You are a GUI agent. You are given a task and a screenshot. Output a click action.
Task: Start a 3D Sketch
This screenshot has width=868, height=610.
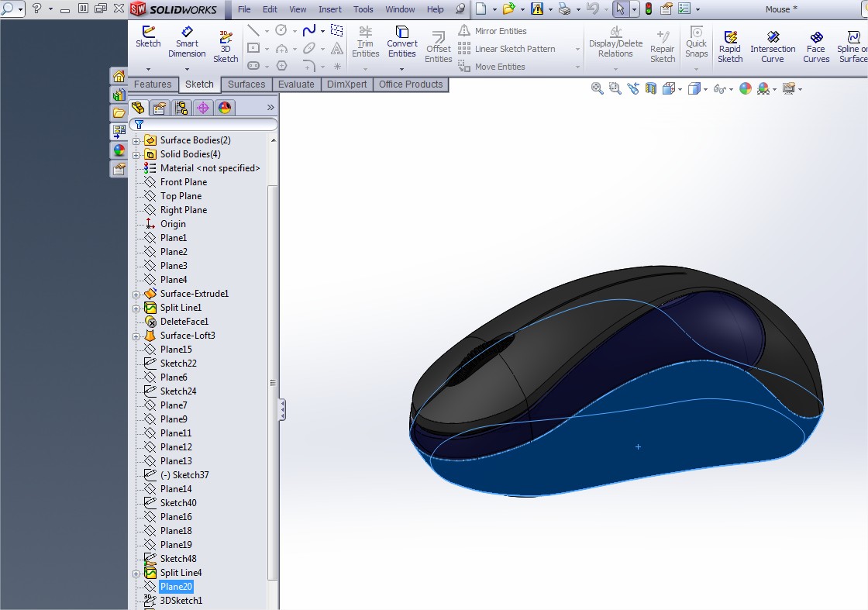point(226,47)
